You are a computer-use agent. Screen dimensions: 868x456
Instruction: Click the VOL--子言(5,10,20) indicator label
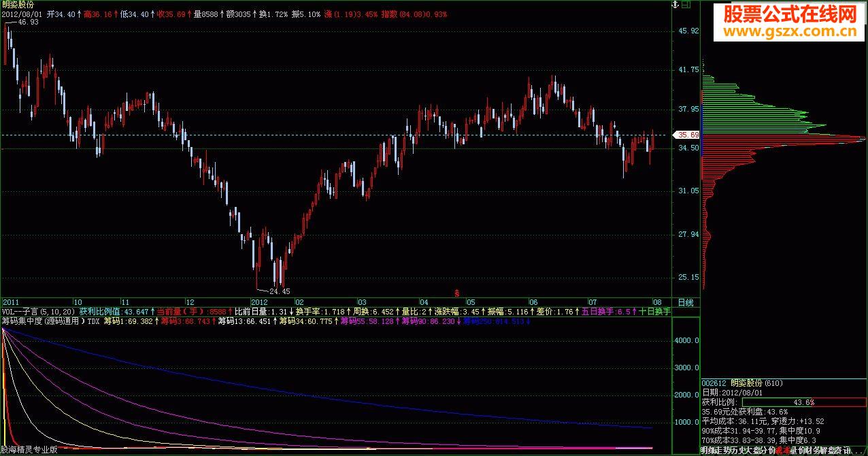point(39,311)
